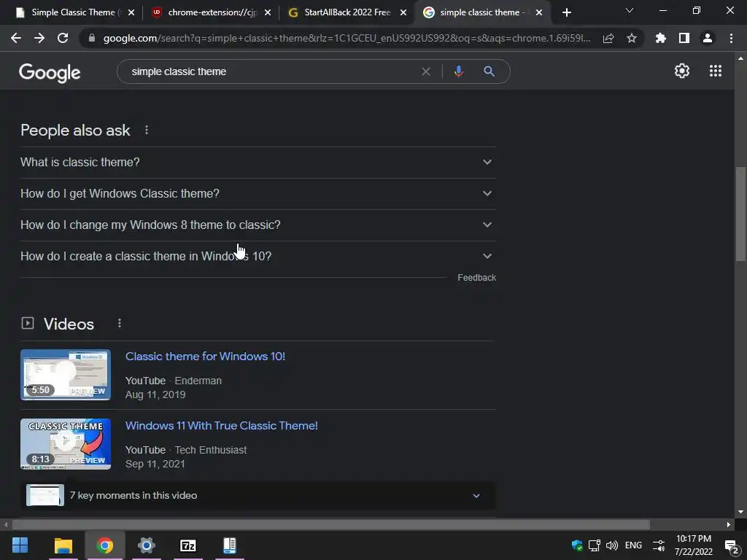Share this page via address bar icon

click(608, 39)
